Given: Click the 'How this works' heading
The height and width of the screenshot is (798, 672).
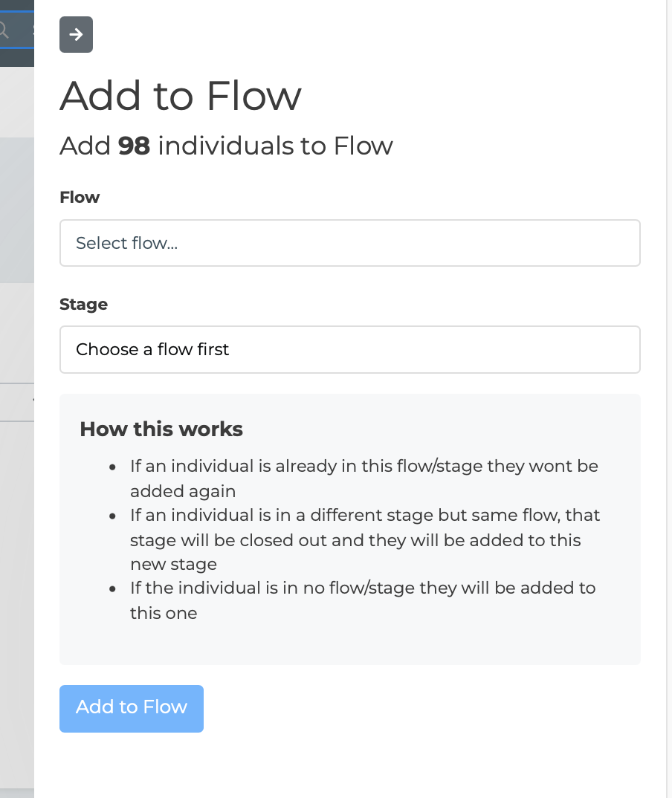Looking at the screenshot, I should (x=161, y=429).
